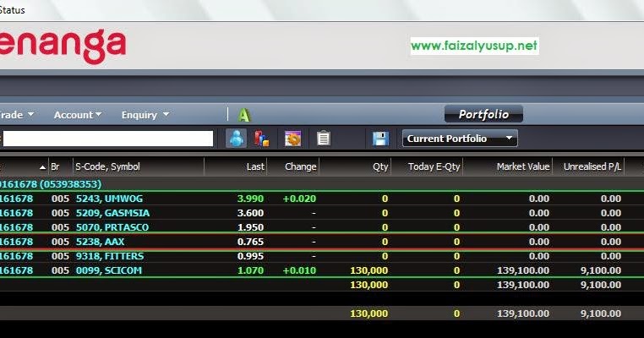
Task: Click the Br column header
Action: tap(56, 166)
